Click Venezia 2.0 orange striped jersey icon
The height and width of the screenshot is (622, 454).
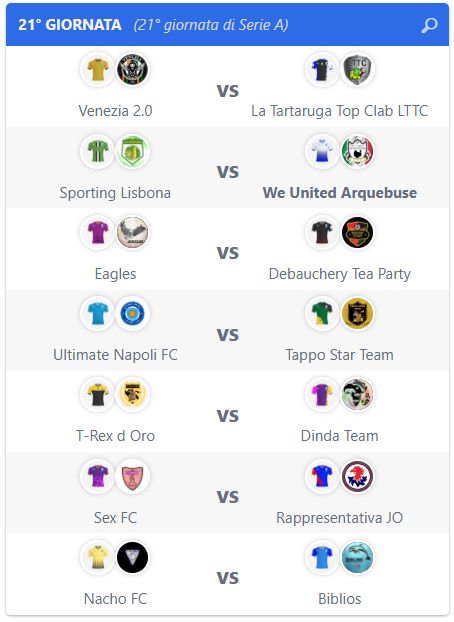[98, 69]
